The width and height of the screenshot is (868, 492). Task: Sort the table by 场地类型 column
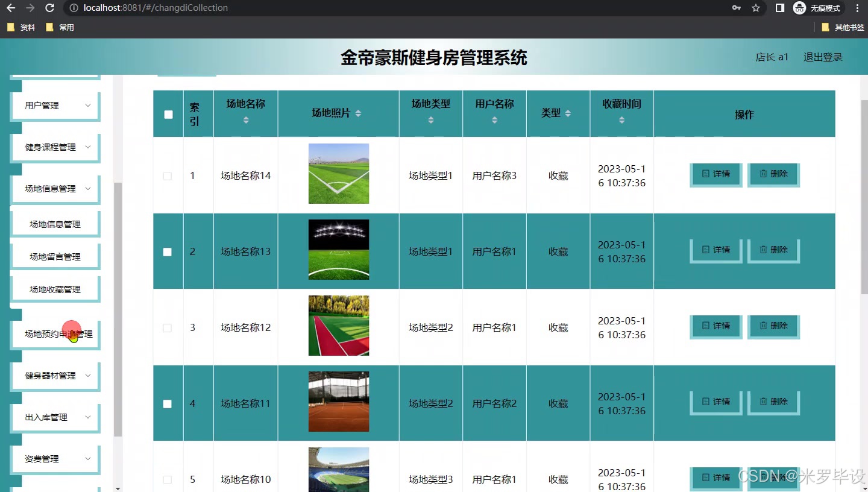point(431,121)
